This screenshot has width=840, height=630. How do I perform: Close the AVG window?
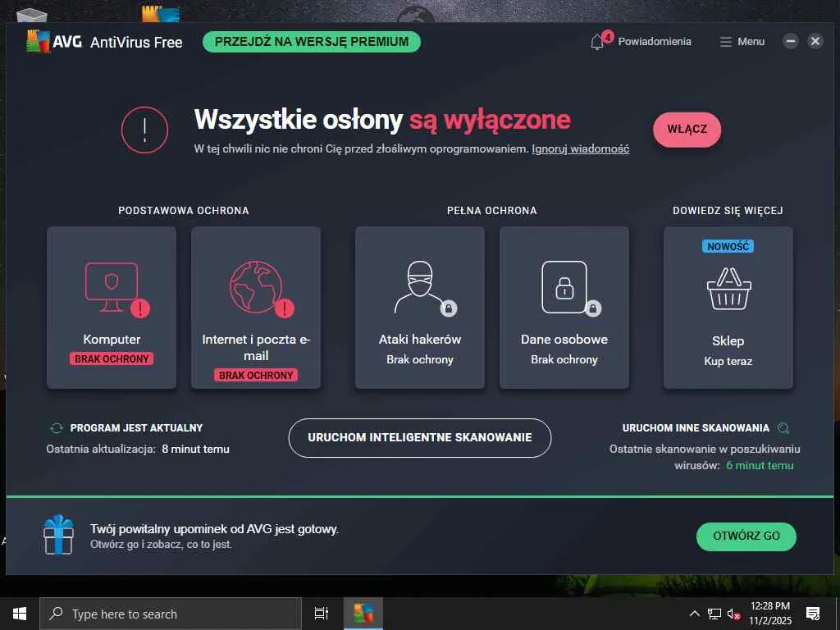pyautogui.click(x=815, y=41)
